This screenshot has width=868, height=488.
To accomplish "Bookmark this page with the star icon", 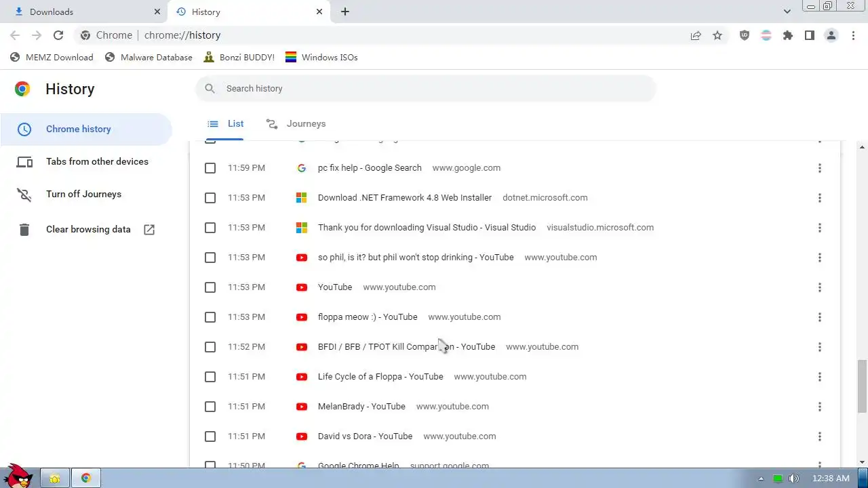I will [717, 35].
